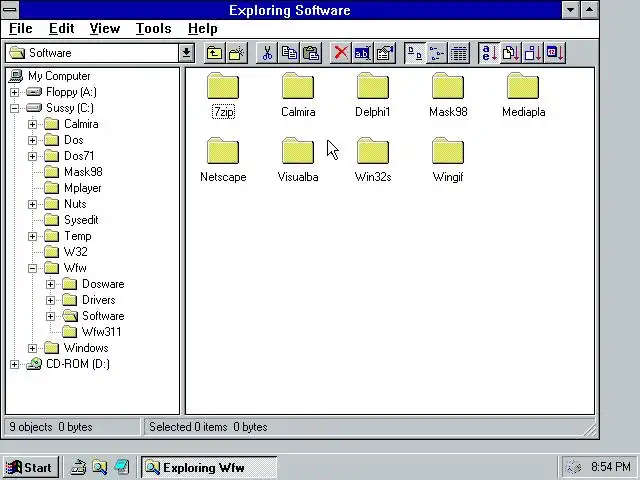Select the Wingif folder icon
Image resolution: width=640 pixels, height=480 pixels.
click(x=448, y=151)
